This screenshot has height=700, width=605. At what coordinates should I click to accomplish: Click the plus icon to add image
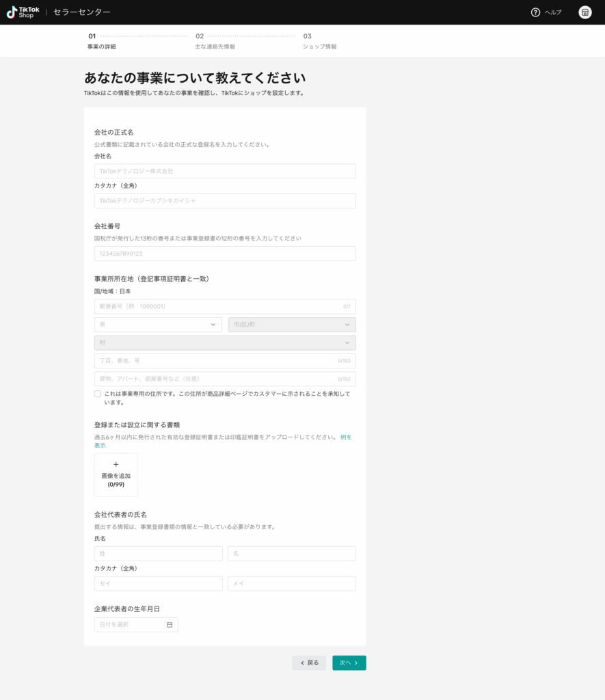(116, 465)
